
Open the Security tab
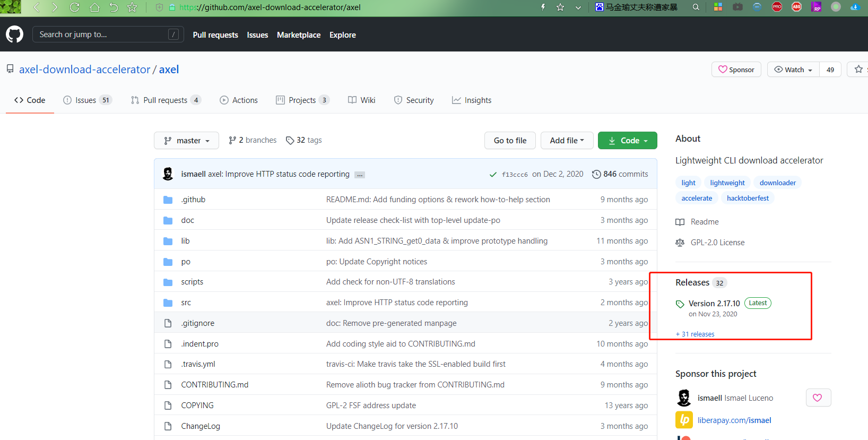tap(414, 100)
